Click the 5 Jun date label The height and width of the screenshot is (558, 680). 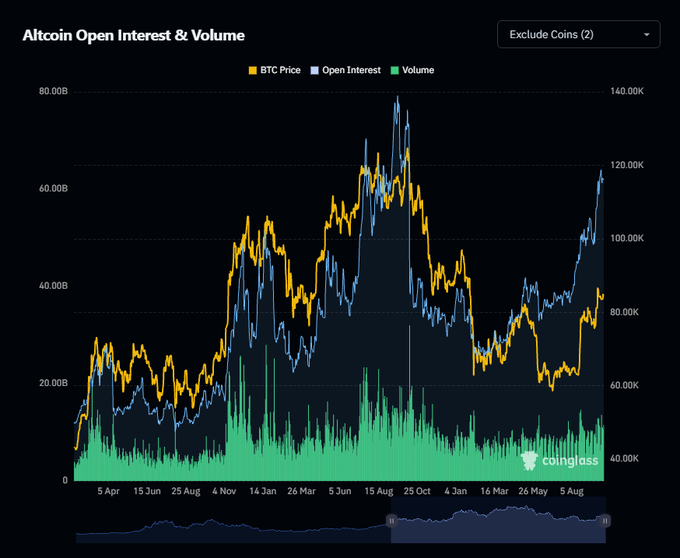(340, 491)
